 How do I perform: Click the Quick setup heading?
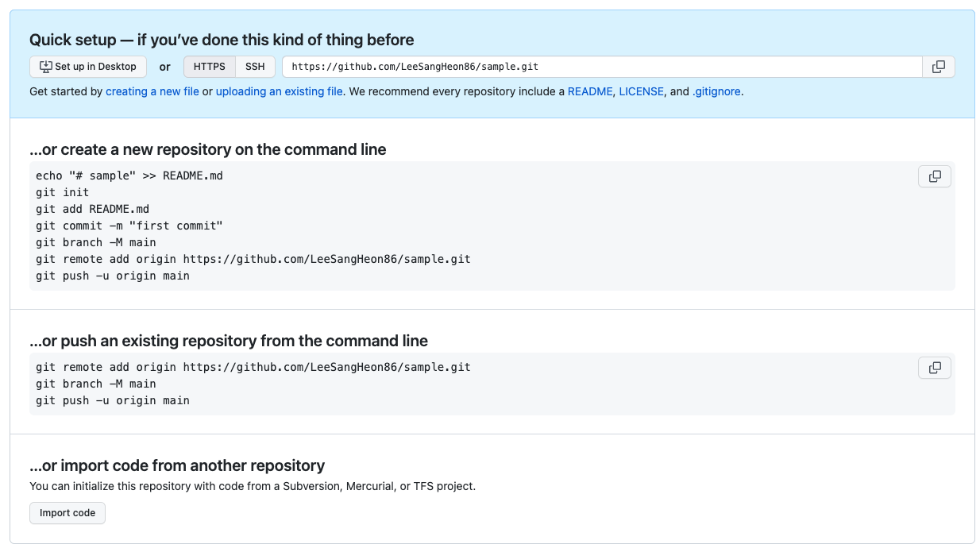[222, 40]
